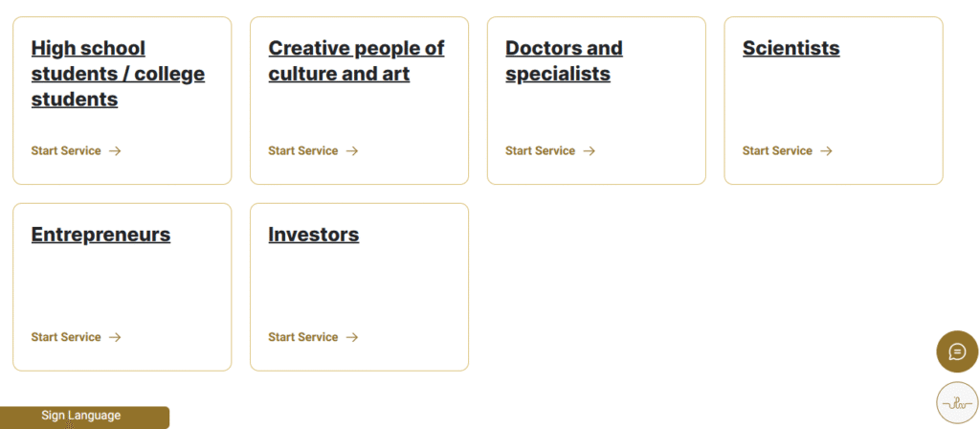Click Start Service under Scientists
980x429 pixels.
tap(777, 150)
